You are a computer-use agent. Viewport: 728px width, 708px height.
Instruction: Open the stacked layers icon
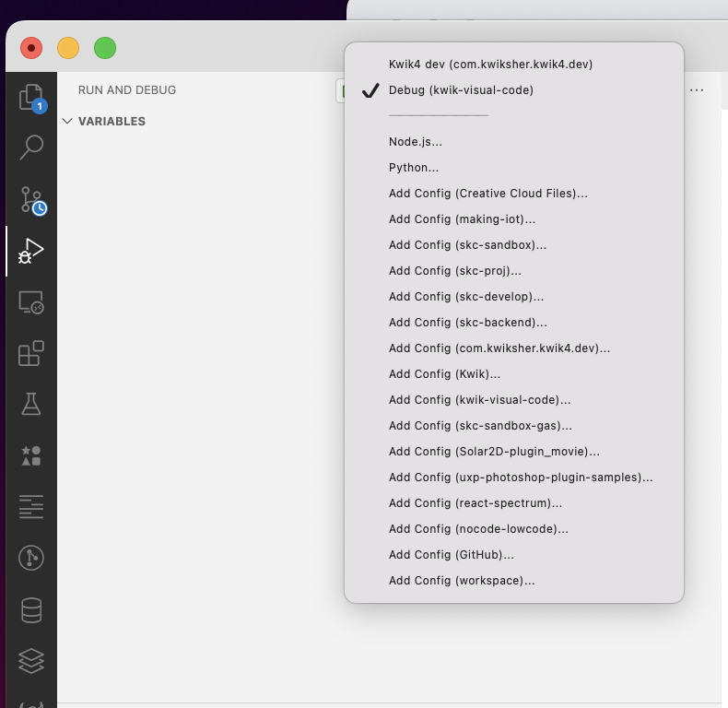(x=31, y=660)
